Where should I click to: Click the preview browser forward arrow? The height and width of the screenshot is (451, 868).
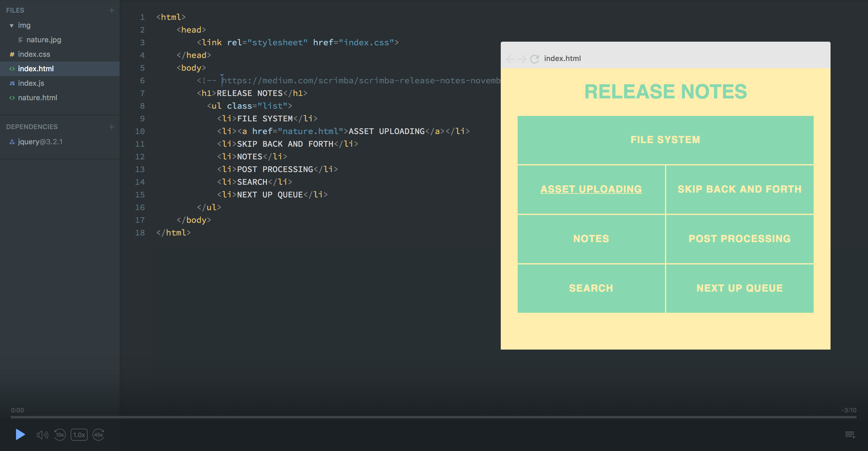pyautogui.click(x=522, y=59)
